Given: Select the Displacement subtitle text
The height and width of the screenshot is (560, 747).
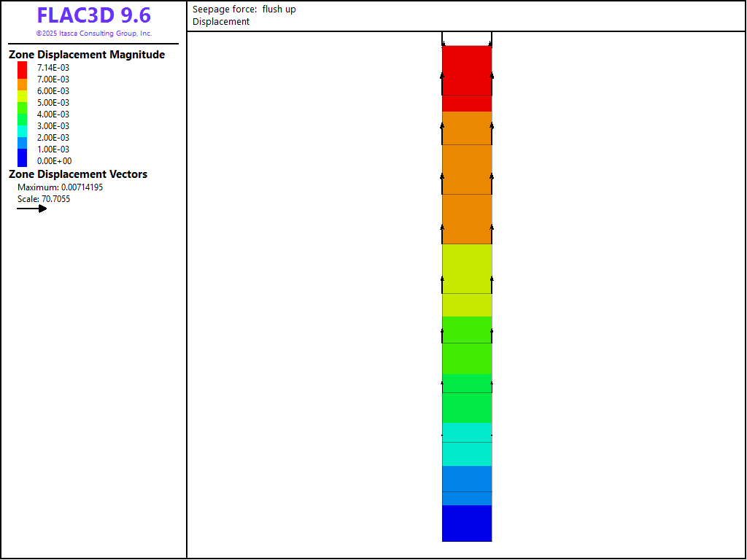Looking at the screenshot, I should (221, 22).
